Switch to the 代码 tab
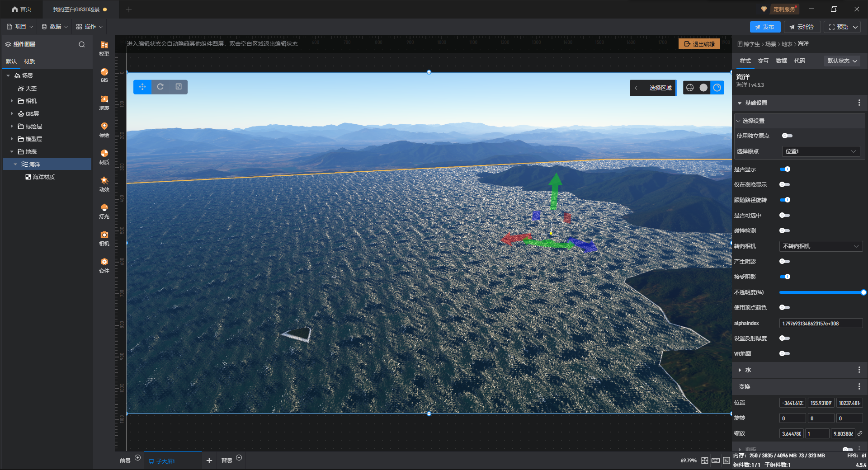The height and width of the screenshot is (470, 868). tap(799, 61)
